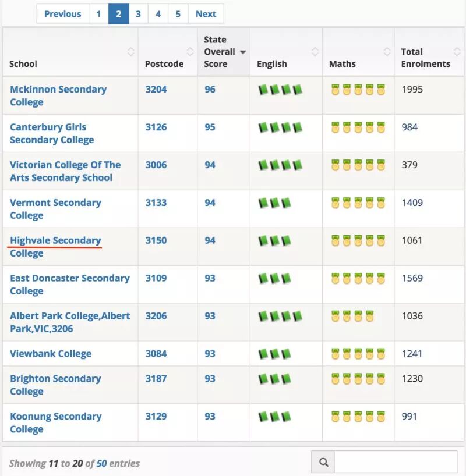Sort by Total Enrolments column
466x476 pixels.
pyautogui.click(x=429, y=52)
